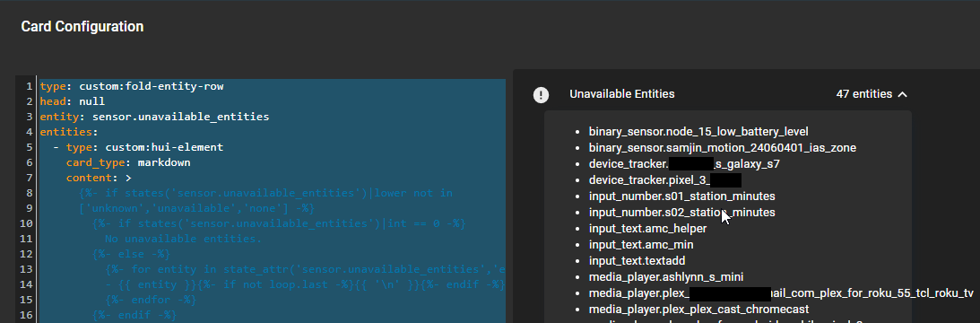Click the 'type: custom:hui-element' code line

138,147
